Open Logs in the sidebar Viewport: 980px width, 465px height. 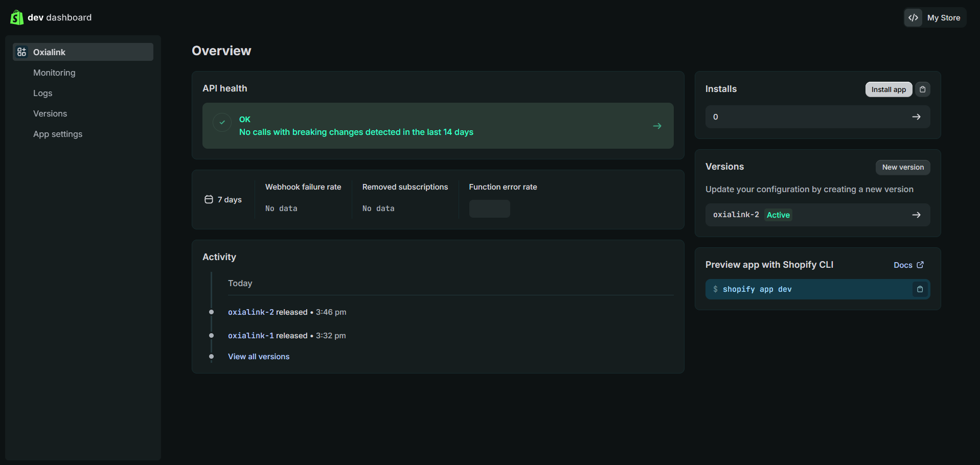point(43,93)
